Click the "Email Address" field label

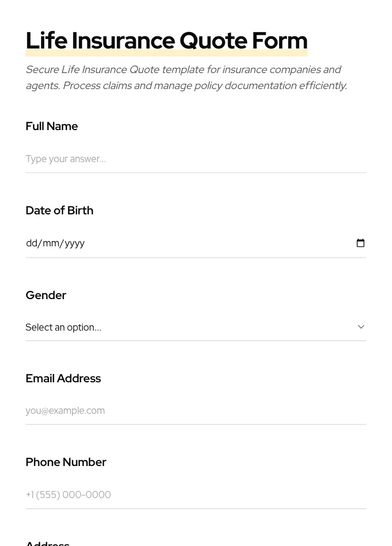point(63,379)
